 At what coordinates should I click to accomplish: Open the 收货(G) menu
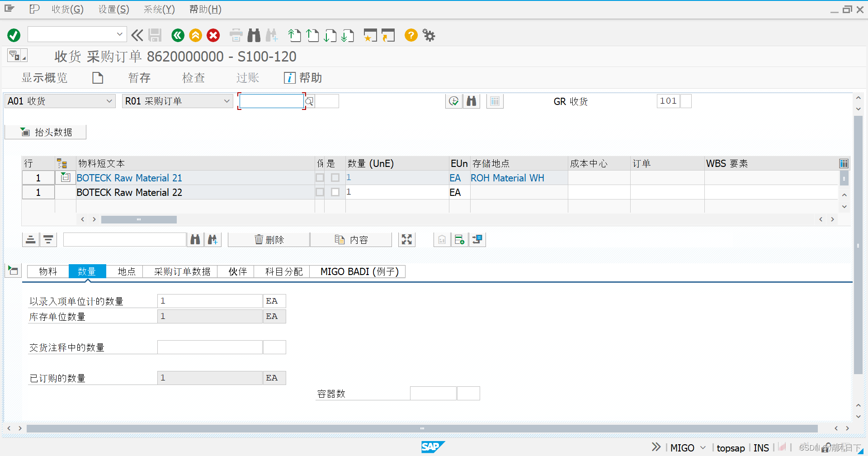pyautogui.click(x=67, y=9)
